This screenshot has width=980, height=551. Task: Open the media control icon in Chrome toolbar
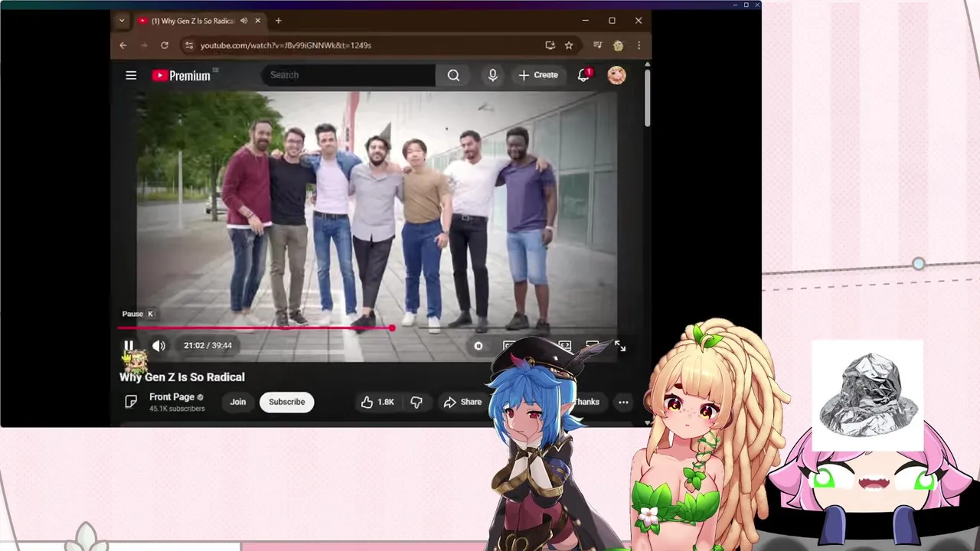coord(598,45)
